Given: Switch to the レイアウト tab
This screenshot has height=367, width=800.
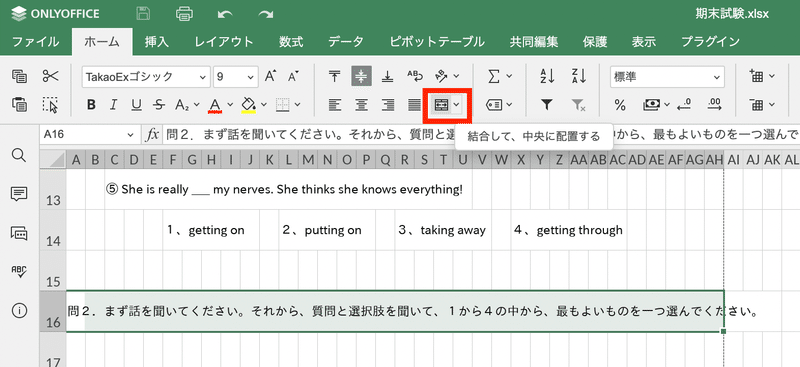Looking at the screenshot, I should 224,41.
